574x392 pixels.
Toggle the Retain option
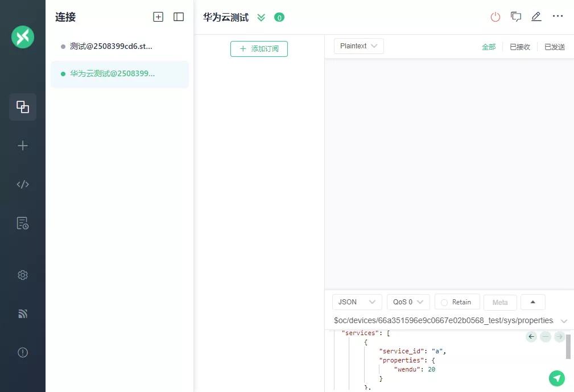(x=457, y=302)
